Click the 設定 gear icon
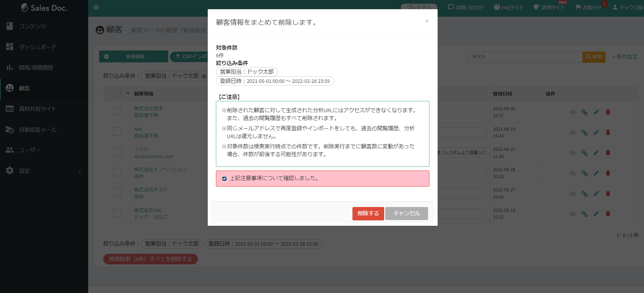This screenshot has width=644, height=293. point(10,171)
